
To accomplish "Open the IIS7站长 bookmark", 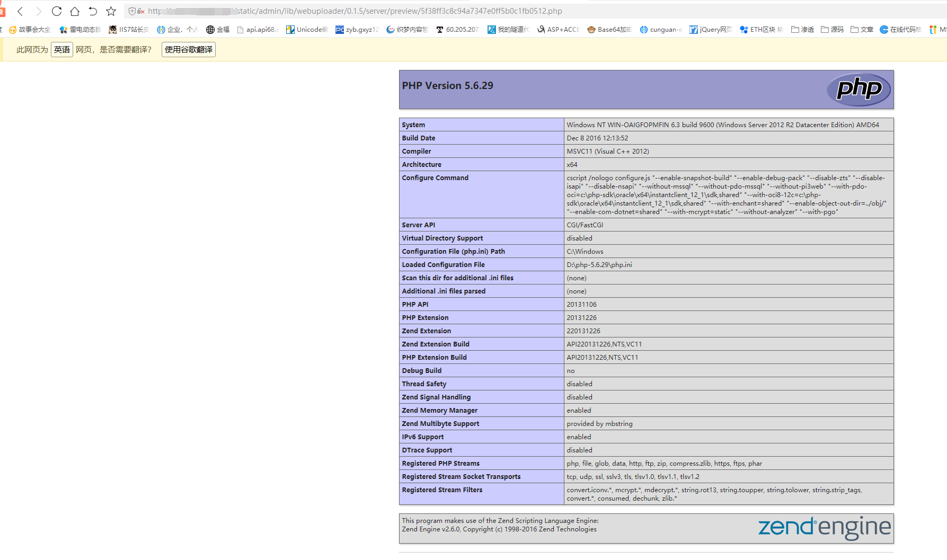I will tap(129, 30).
